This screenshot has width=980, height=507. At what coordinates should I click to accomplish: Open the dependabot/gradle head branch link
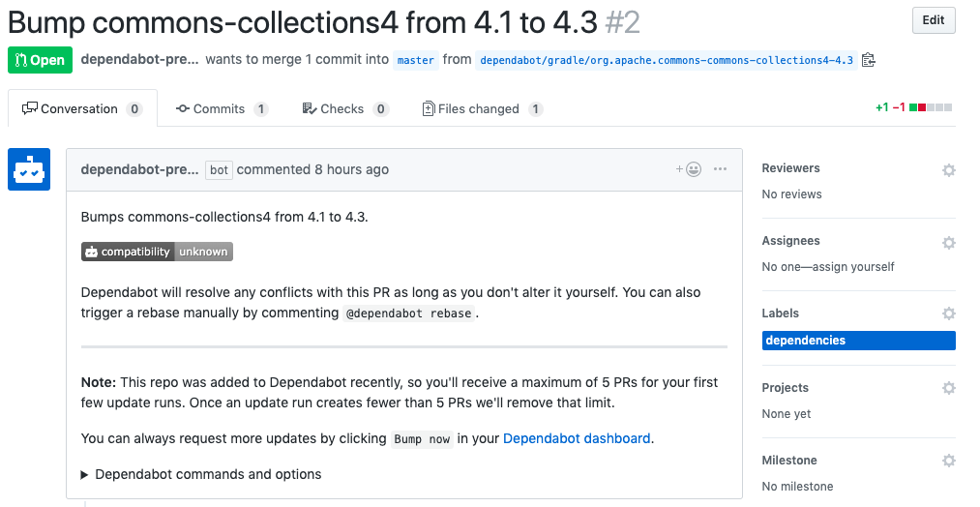point(667,60)
